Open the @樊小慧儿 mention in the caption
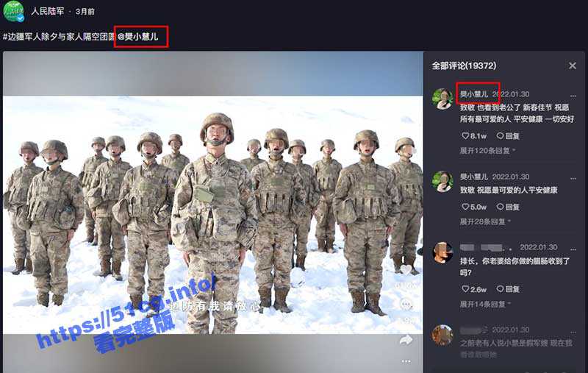This screenshot has height=373, width=588. coord(137,36)
